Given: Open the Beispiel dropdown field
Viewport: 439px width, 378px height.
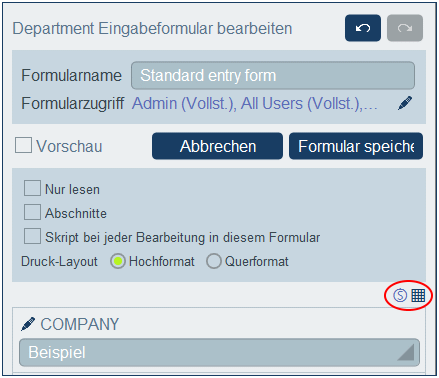Looking at the screenshot, I should (x=219, y=352).
